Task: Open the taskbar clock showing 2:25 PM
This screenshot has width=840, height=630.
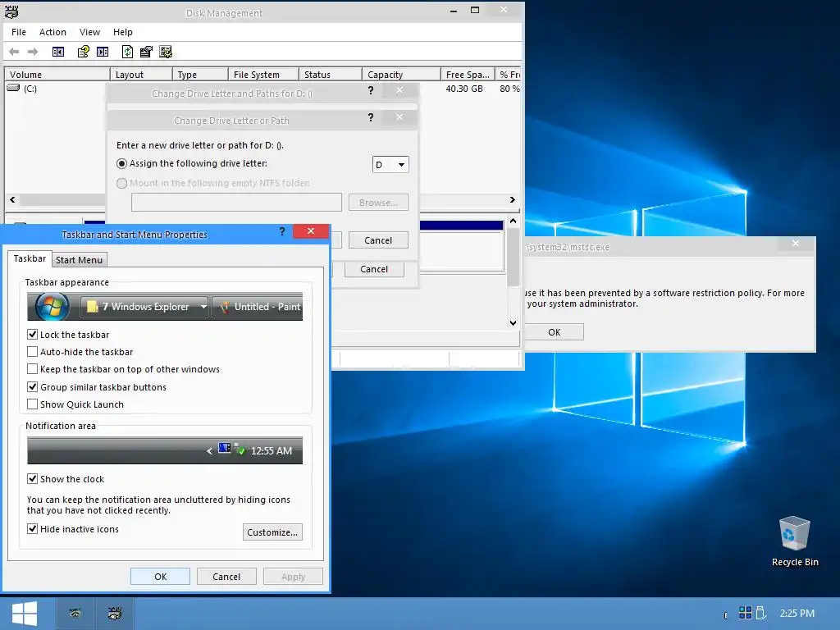Action: click(797, 614)
